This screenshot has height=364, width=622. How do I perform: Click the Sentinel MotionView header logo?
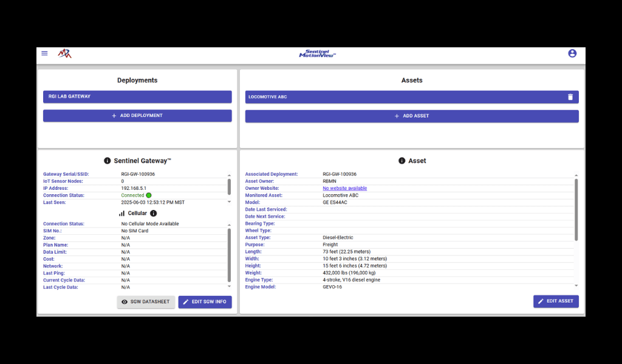pos(317,54)
